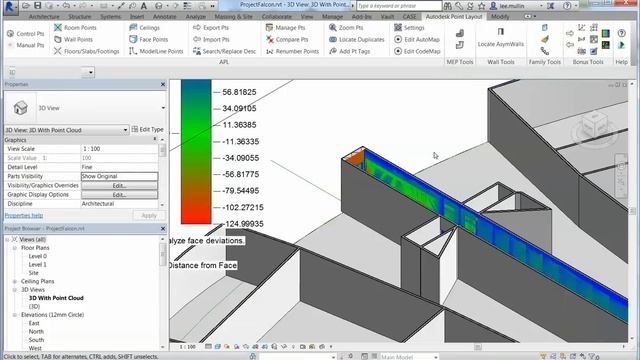Select 3D With Point Cloud view
The width and height of the screenshot is (640, 360).
tap(56, 298)
